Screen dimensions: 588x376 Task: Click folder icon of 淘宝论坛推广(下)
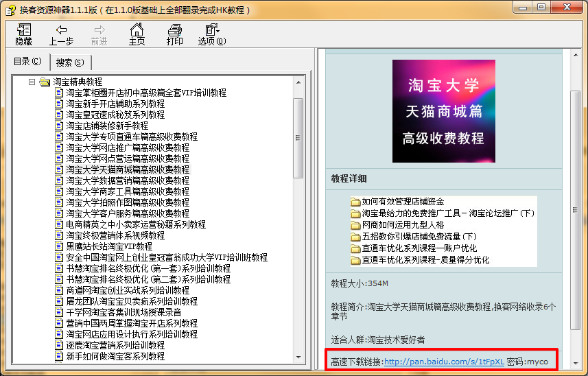pyautogui.click(x=355, y=213)
